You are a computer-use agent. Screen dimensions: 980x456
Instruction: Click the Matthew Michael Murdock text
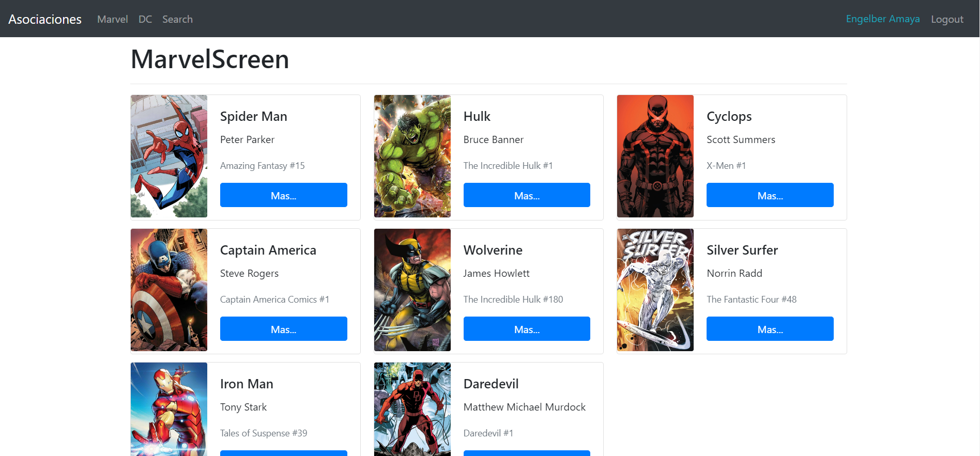coord(525,407)
